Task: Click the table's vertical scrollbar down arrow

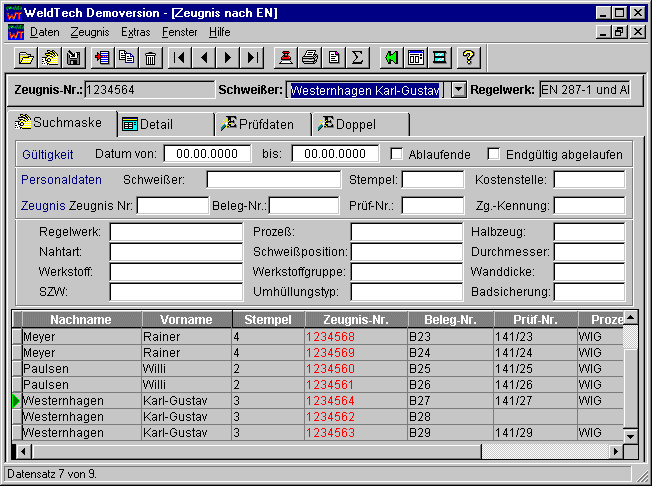Action: tap(630, 436)
